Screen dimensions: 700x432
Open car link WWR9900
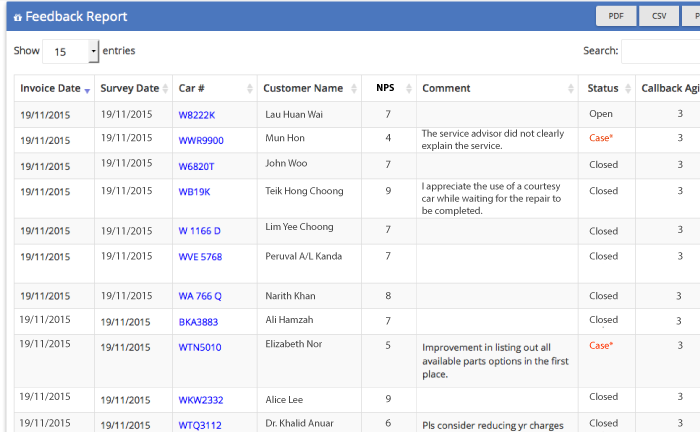(x=201, y=141)
